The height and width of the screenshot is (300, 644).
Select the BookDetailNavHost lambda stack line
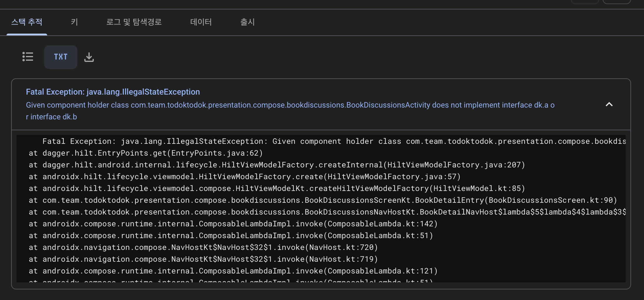[x=327, y=212]
